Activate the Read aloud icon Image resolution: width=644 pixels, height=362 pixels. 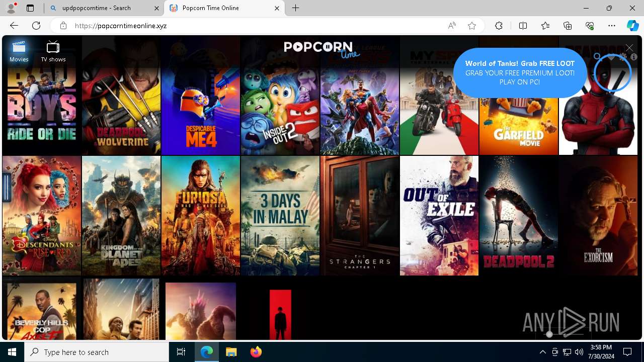[x=452, y=26]
